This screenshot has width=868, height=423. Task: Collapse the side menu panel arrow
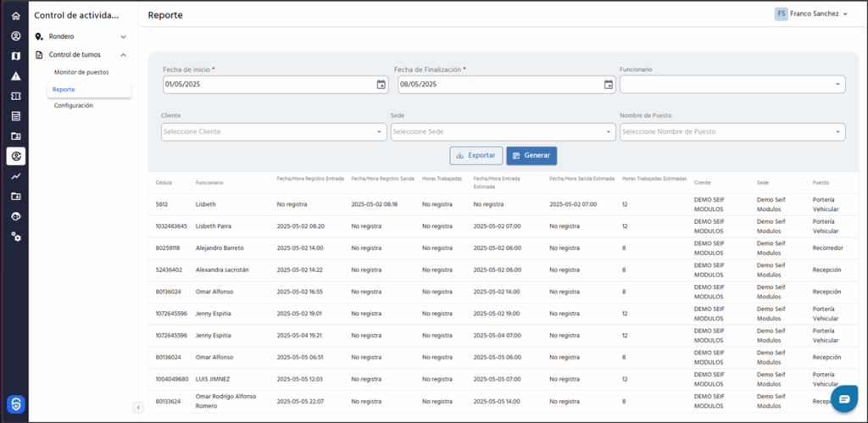point(138,408)
